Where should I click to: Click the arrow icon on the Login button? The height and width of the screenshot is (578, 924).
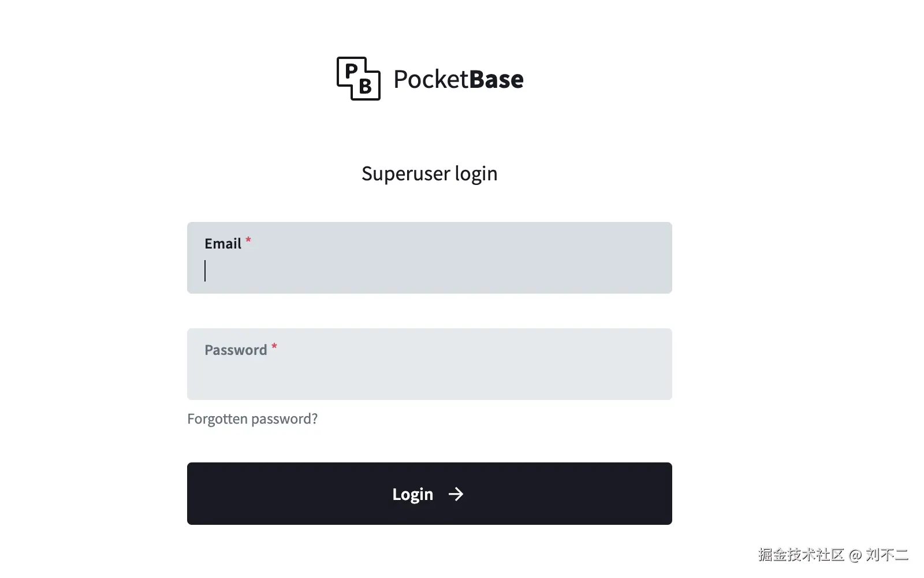(x=456, y=494)
